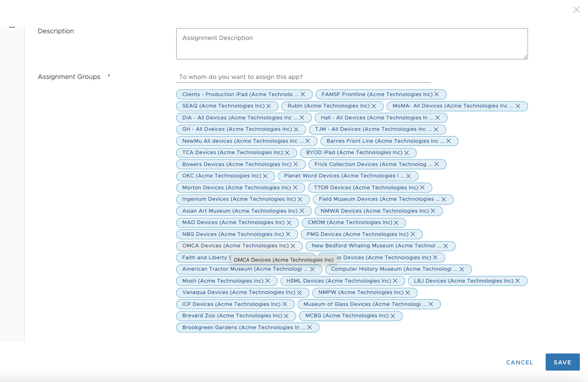This screenshot has width=588, height=382.
Task: Remove the TTOR Devices group chip
Action: click(x=423, y=187)
